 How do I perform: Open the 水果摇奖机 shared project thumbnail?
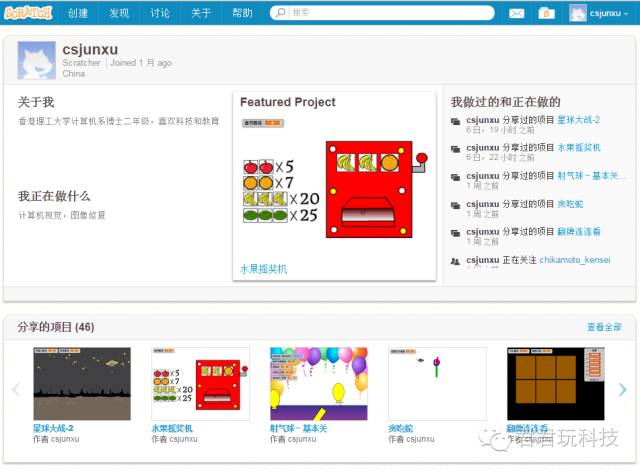tap(200, 384)
